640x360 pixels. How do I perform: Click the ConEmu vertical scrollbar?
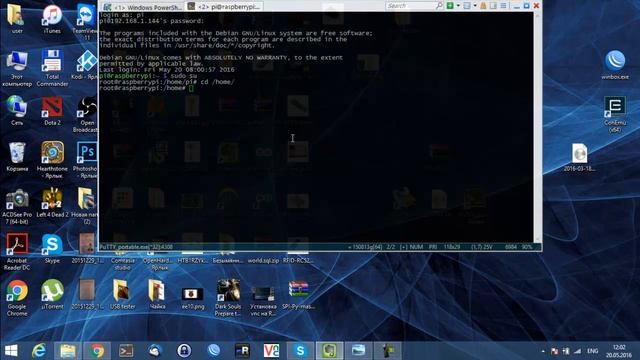click(x=538, y=127)
